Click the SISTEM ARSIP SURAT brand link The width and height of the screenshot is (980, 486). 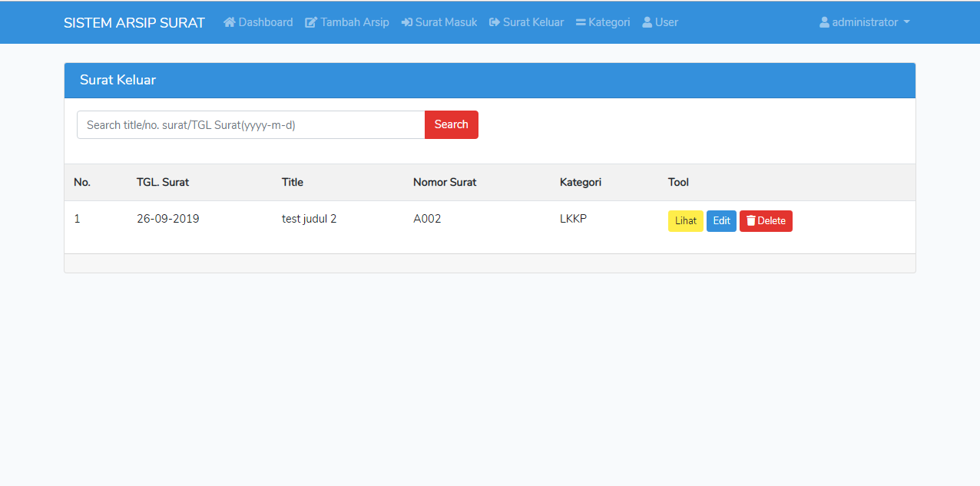point(134,22)
